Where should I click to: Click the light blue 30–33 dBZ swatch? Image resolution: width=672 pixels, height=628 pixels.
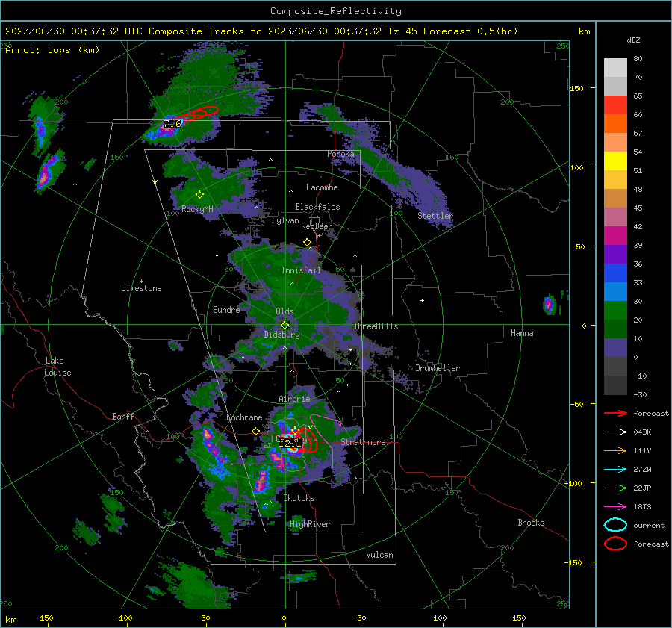pos(615,292)
